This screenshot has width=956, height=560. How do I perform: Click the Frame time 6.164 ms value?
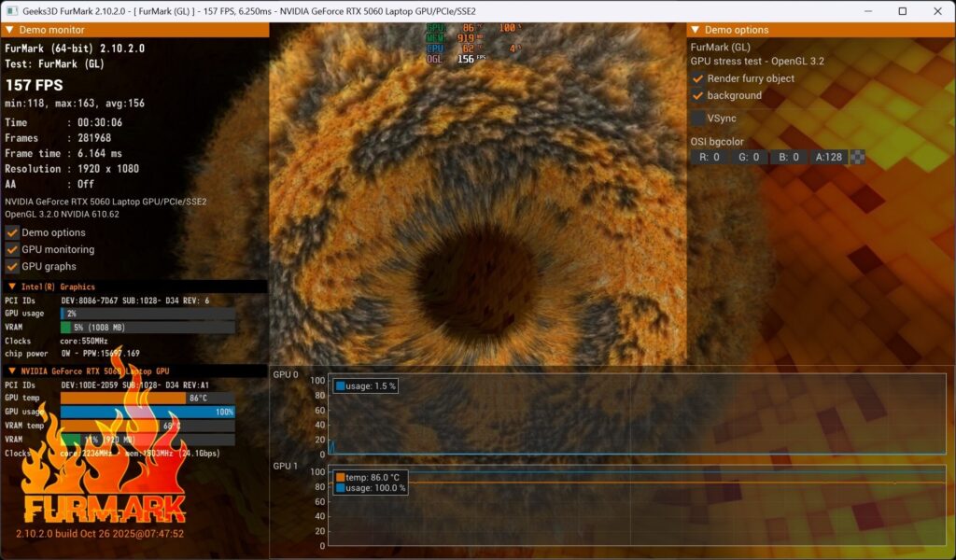[100, 154]
